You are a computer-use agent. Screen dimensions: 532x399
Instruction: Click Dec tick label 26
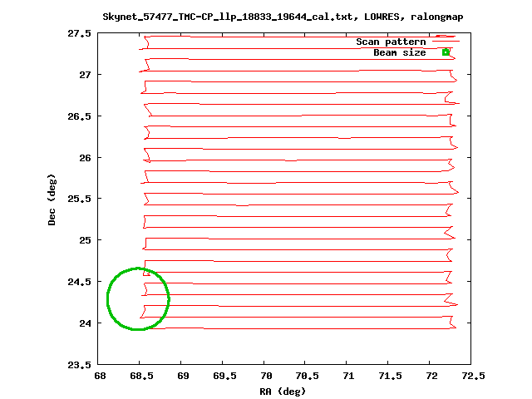pos(85,158)
